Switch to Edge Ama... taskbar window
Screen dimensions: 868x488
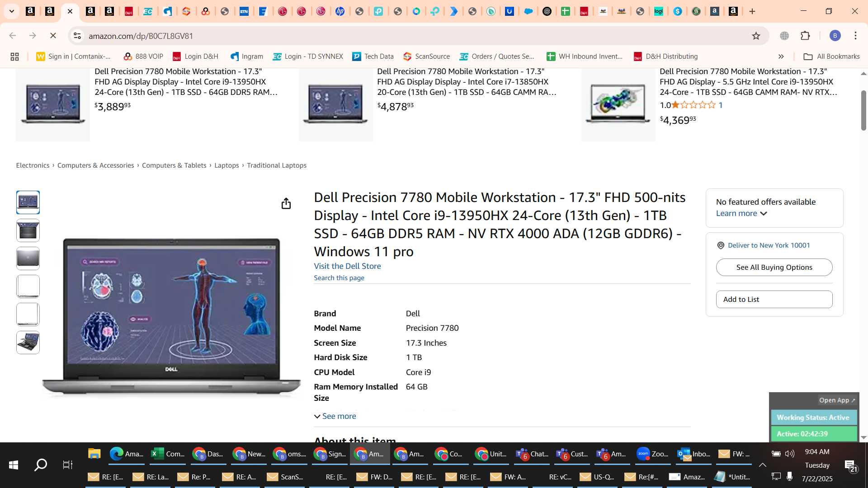click(x=126, y=454)
